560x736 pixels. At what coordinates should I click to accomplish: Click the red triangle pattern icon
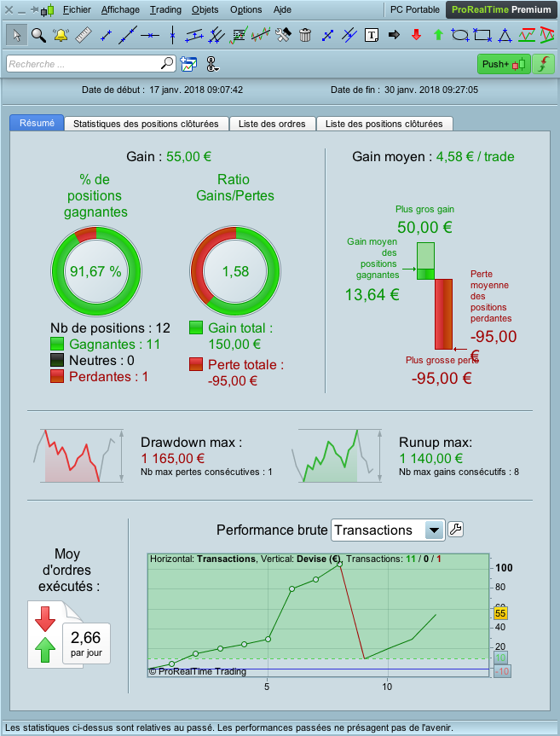click(547, 35)
